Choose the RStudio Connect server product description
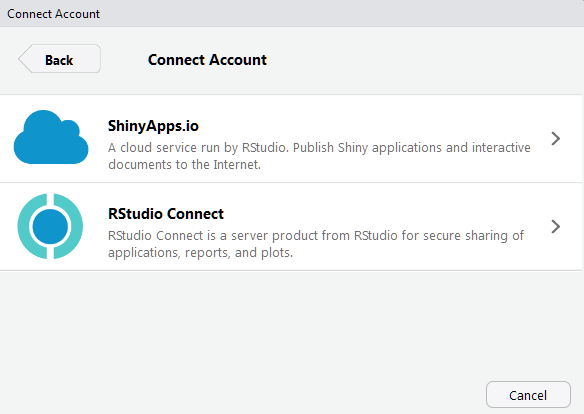 316,244
